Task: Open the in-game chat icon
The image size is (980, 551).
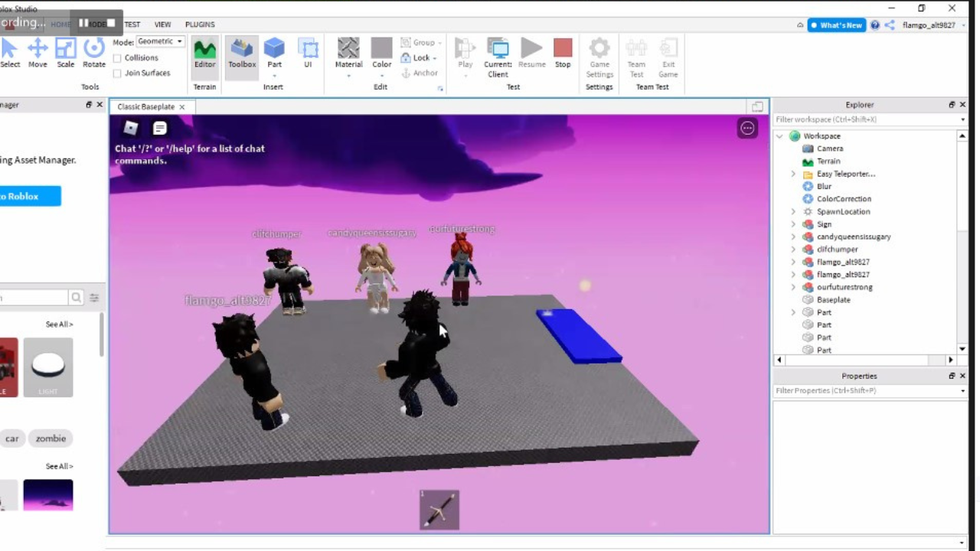Action: point(159,129)
